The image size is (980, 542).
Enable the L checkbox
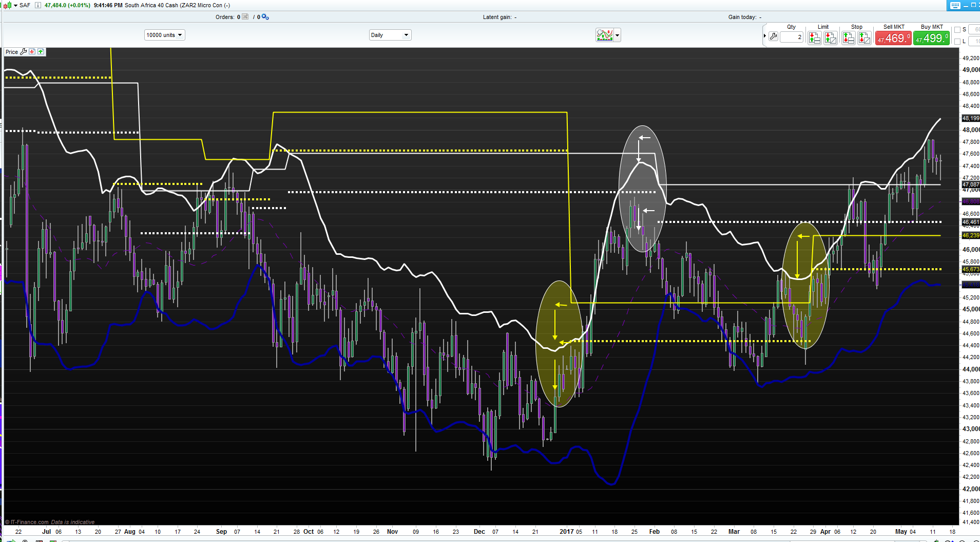(957, 42)
